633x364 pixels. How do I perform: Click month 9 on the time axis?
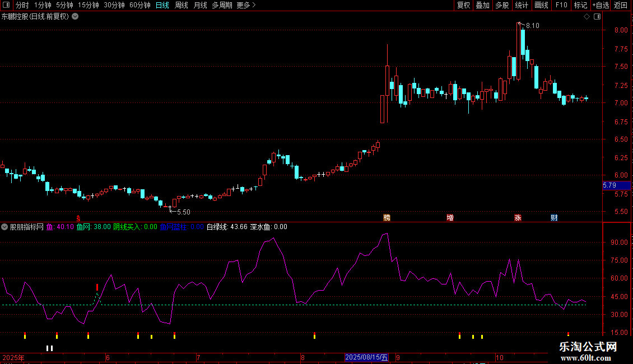tap(398, 357)
